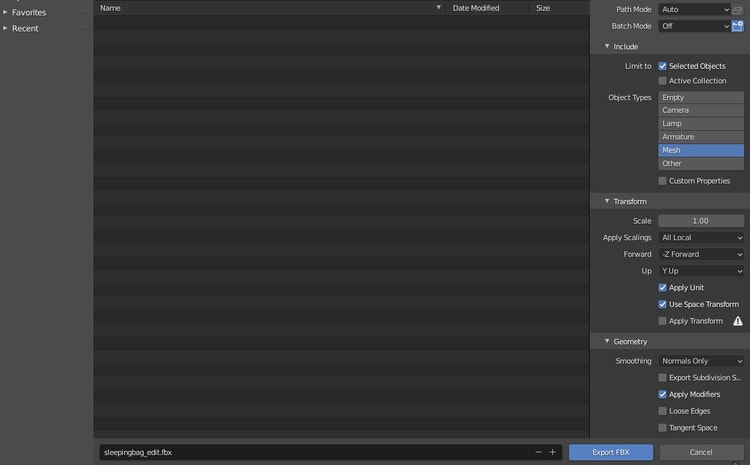
Task: Toggle the Selected Objects checkbox
Action: 662,66
